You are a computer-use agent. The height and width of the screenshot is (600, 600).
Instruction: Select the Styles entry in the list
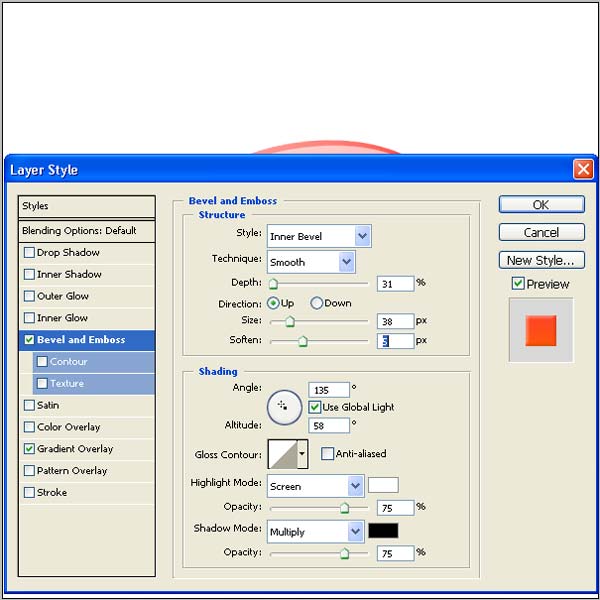point(86,206)
